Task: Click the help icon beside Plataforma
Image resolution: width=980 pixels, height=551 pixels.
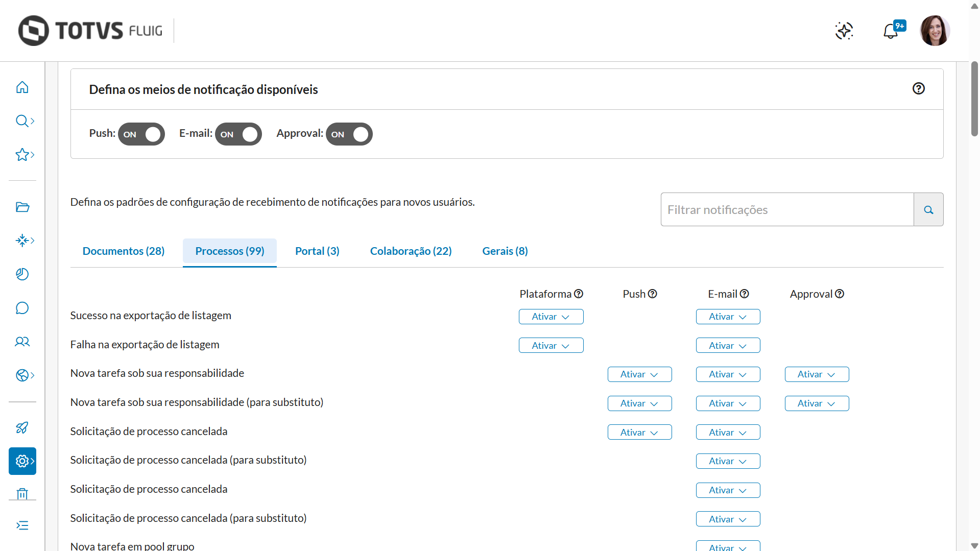Action: (579, 294)
